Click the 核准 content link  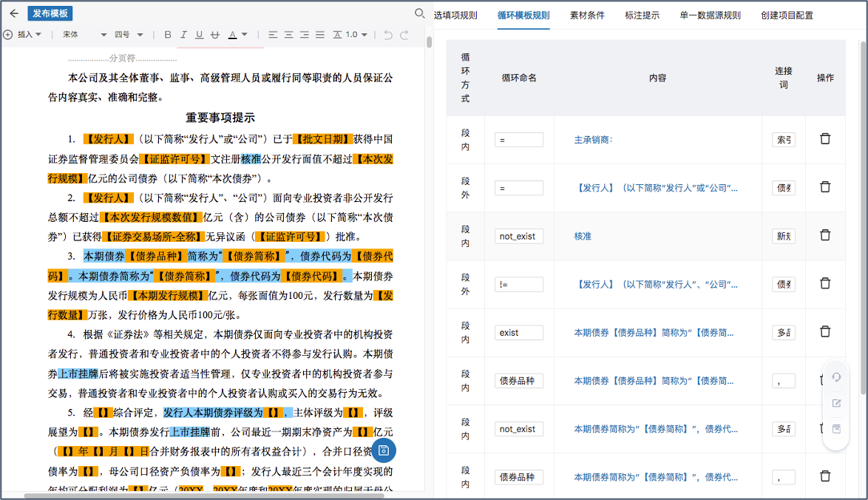pos(583,236)
